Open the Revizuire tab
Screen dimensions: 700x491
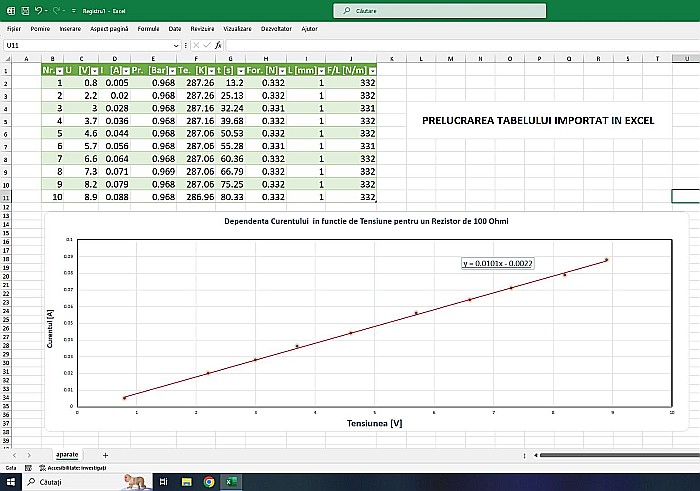coord(202,29)
